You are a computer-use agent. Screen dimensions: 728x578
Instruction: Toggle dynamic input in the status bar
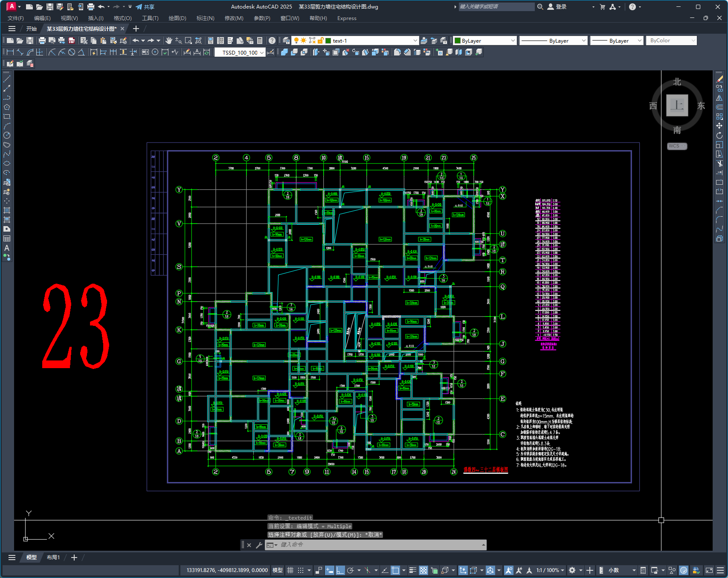[330, 570]
